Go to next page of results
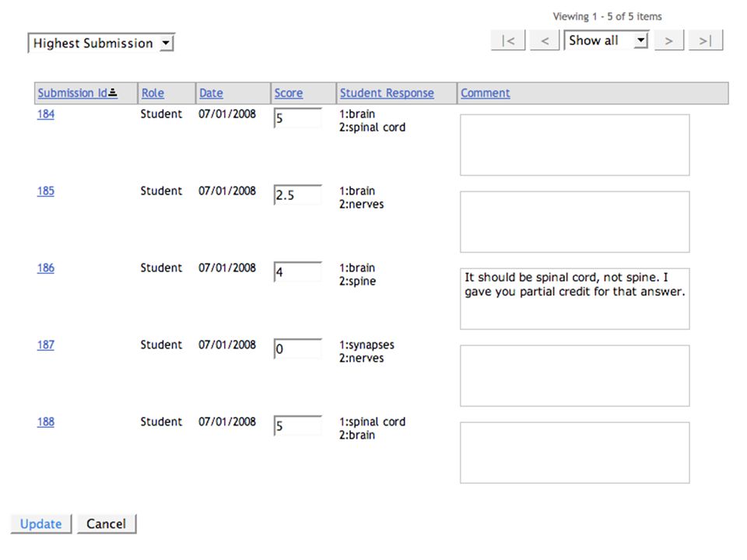The height and width of the screenshot is (560, 747). (669, 40)
